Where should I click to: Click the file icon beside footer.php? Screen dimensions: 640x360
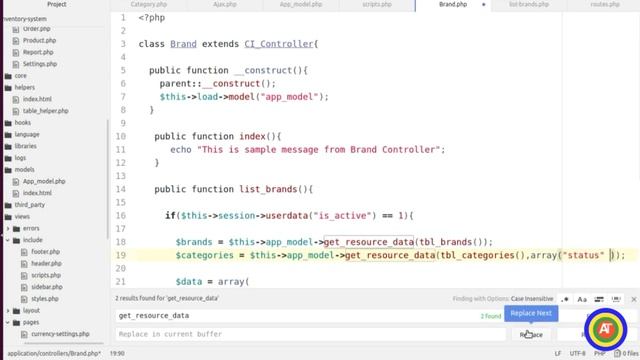pyautogui.click(x=24, y=252)
